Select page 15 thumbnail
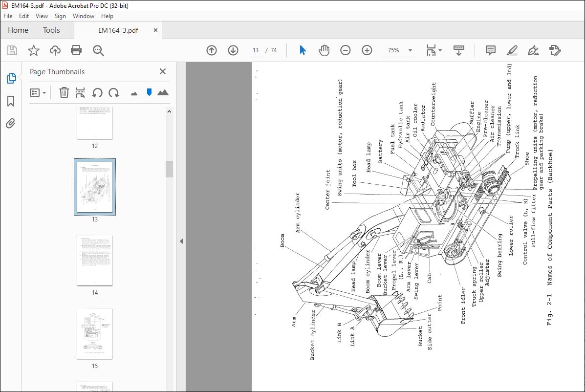 (95, 334)
